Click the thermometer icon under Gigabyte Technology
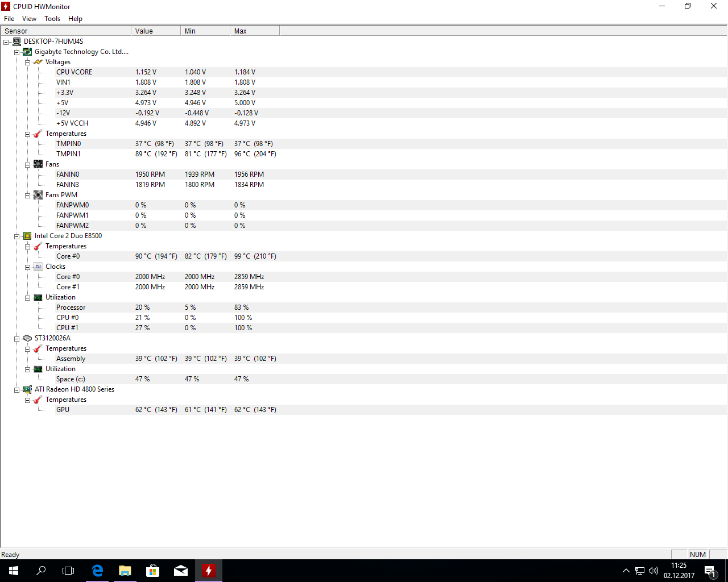Screen dimensions: 728x582 click(x=38, y=134)
